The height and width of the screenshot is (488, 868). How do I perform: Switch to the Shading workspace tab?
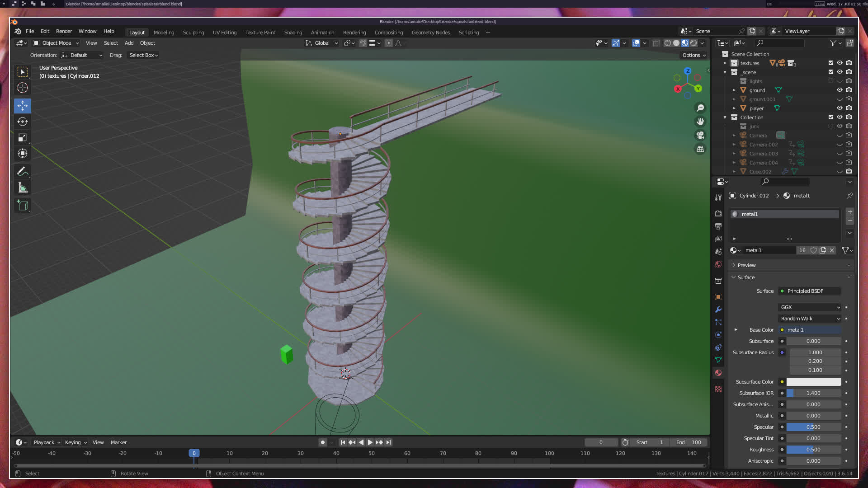coord(293,33)
